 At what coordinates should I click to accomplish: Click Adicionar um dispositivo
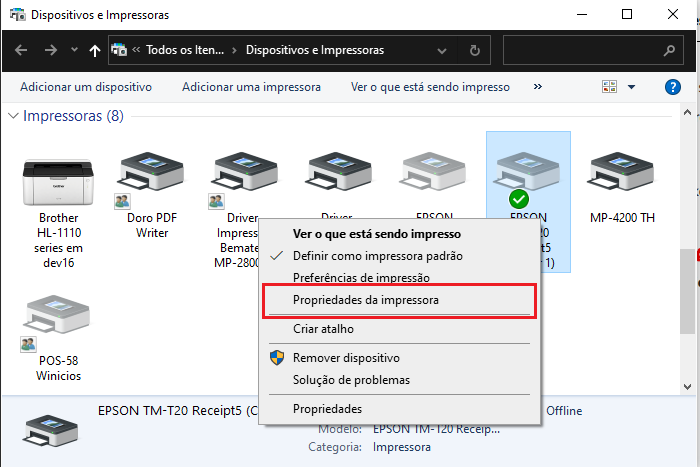click(86, 87)
